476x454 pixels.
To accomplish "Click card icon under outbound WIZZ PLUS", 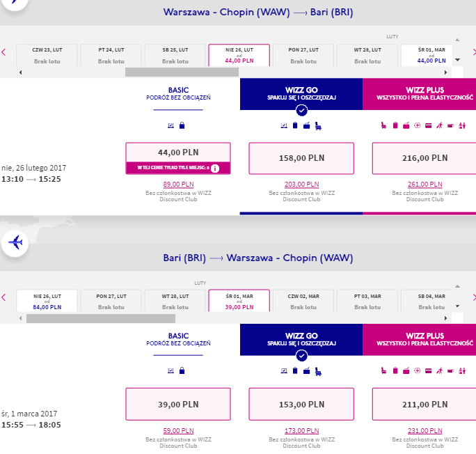I will [x=429, y=126].
